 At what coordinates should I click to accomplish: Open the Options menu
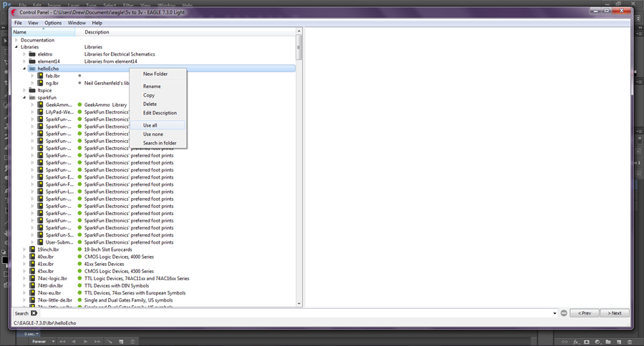(x=53, y=23)
